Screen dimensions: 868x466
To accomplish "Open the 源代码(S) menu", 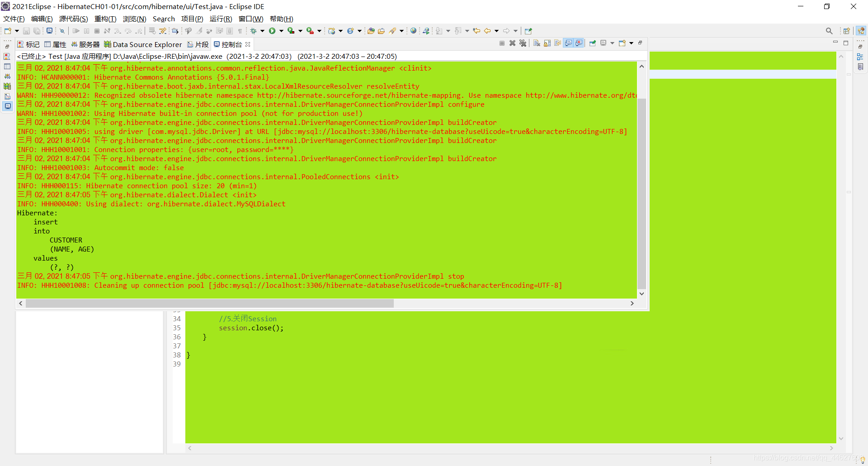I will (x=73, y=19).
